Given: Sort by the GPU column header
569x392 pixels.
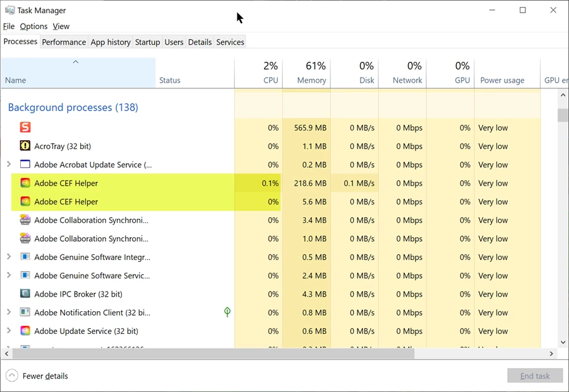Looking at the screenshot, I should pos(450,73).
